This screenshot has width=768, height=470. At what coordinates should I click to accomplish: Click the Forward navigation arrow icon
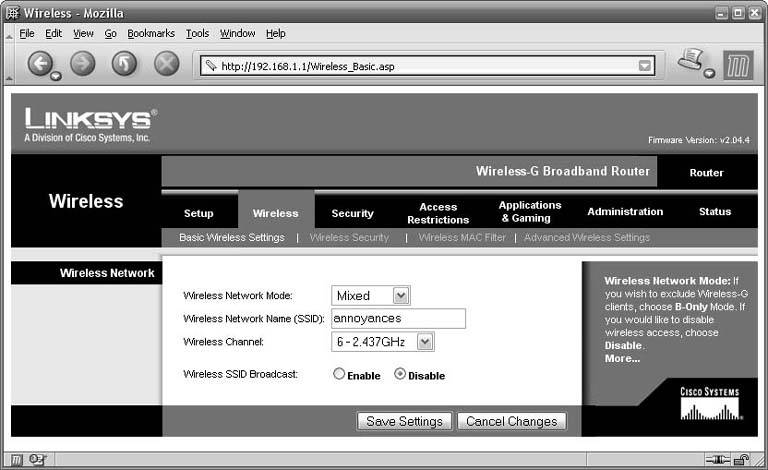(x=82, y=65)
